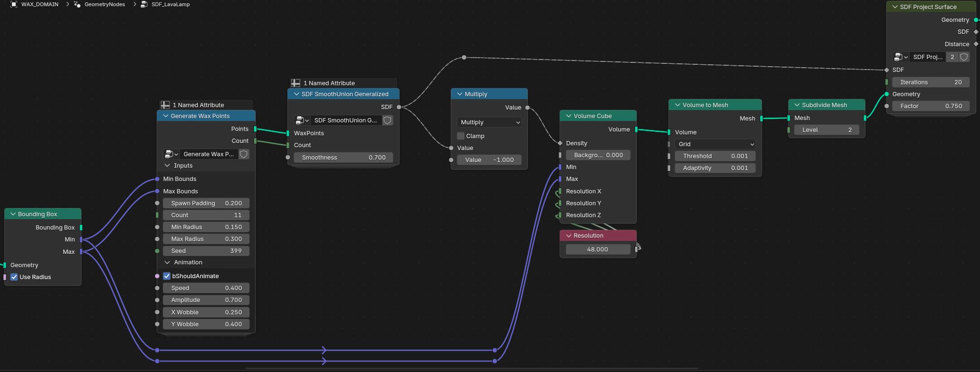
Task: Open node group browser in Generate Wax Points
Action: 171,154
